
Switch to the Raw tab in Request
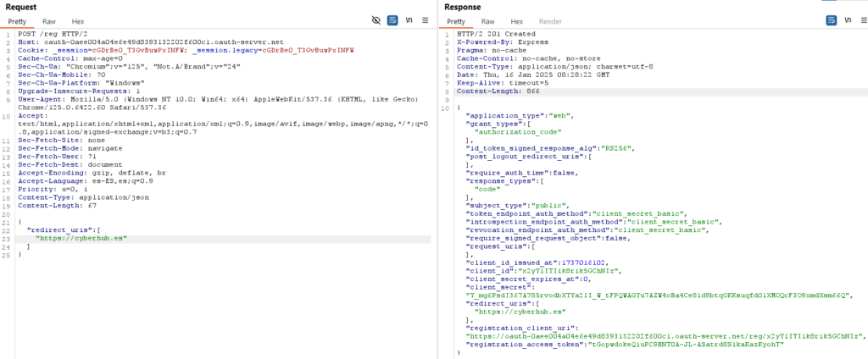point(49,21)
